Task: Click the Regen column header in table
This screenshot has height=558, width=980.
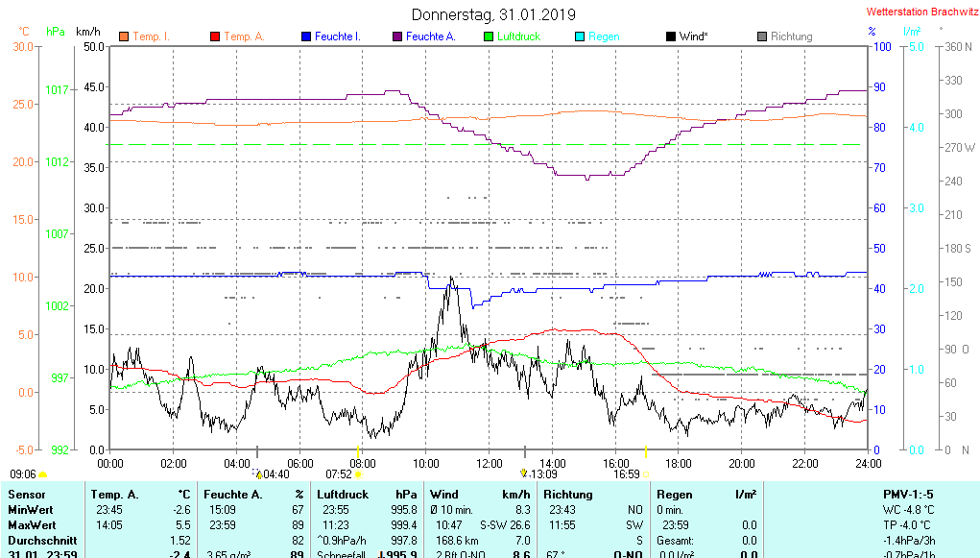Action: (x=675, y=494)
